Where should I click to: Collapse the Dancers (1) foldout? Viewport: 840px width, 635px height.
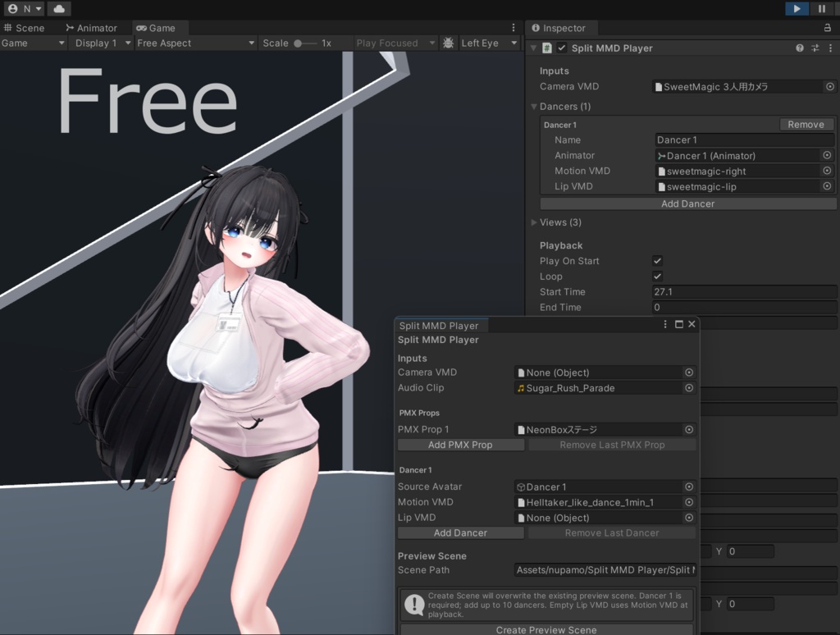pos(534,107)
